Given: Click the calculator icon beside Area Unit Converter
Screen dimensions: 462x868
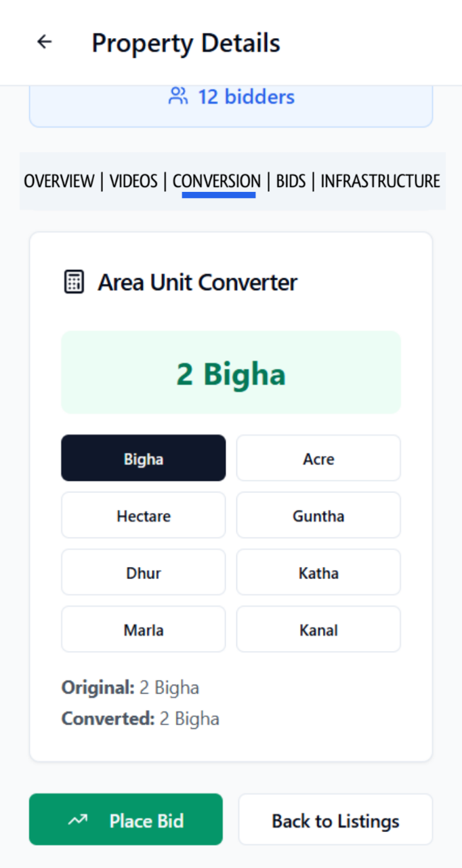Looking at the screenshot, I should 74,281.
